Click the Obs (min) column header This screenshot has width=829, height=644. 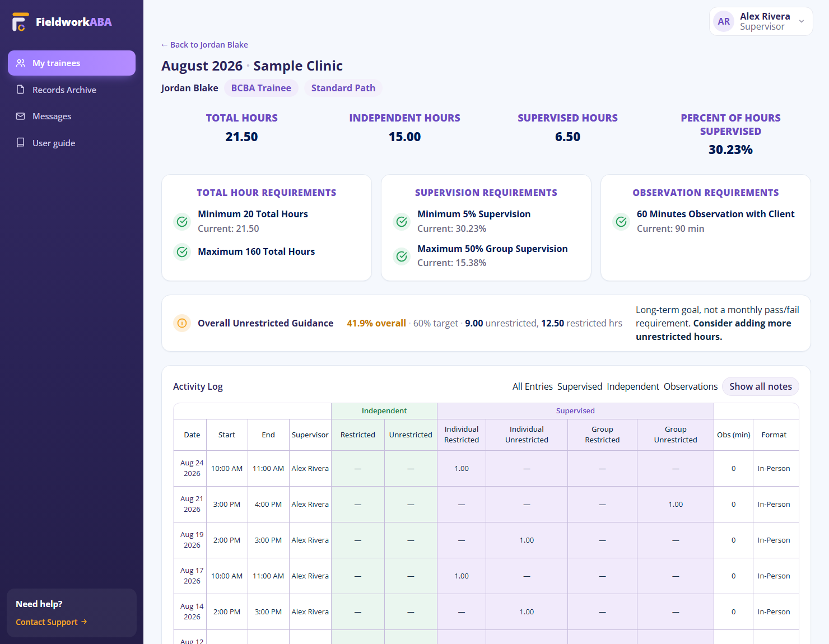[x=734, y=435]
